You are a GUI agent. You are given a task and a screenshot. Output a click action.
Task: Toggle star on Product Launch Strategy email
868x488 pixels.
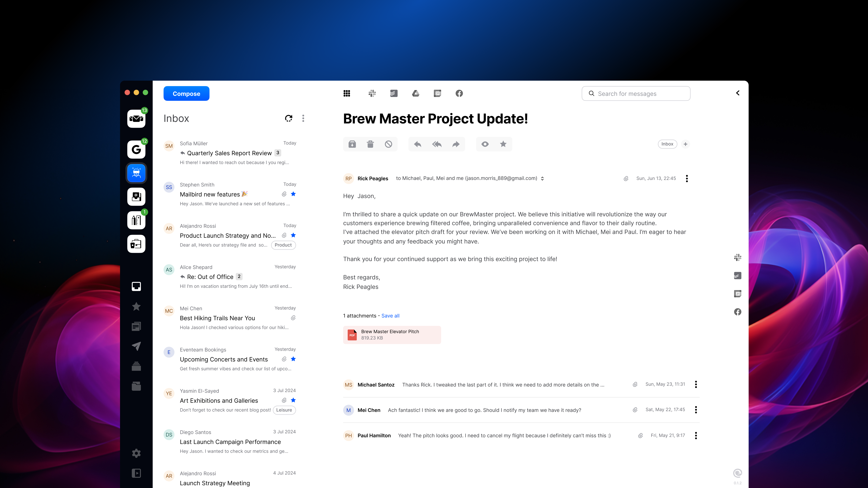[293, 235]
